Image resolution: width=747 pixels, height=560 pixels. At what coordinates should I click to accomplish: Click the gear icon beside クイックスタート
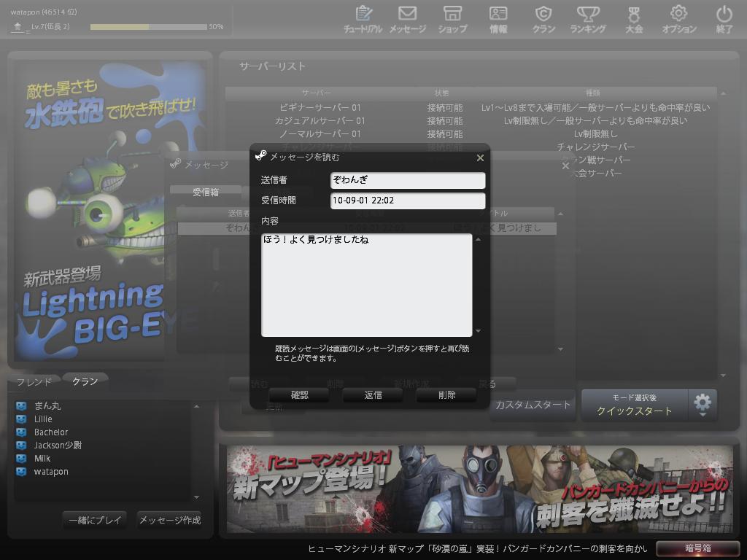(703, 405)
